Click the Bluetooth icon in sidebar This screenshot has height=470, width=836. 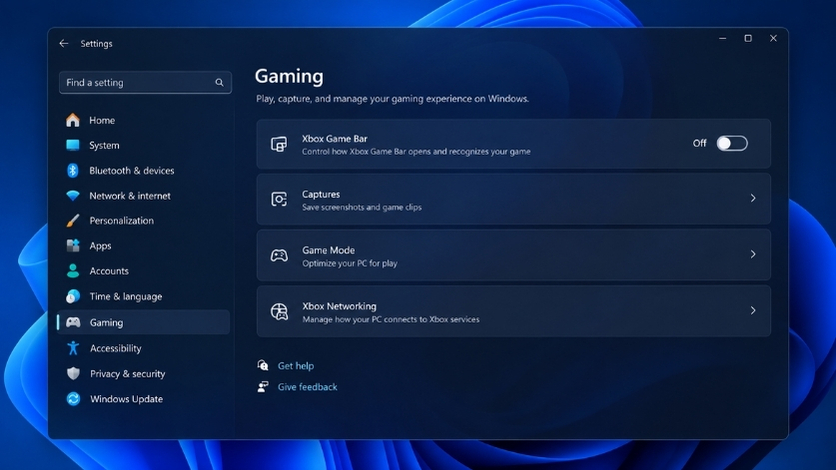tap(73, 171)
